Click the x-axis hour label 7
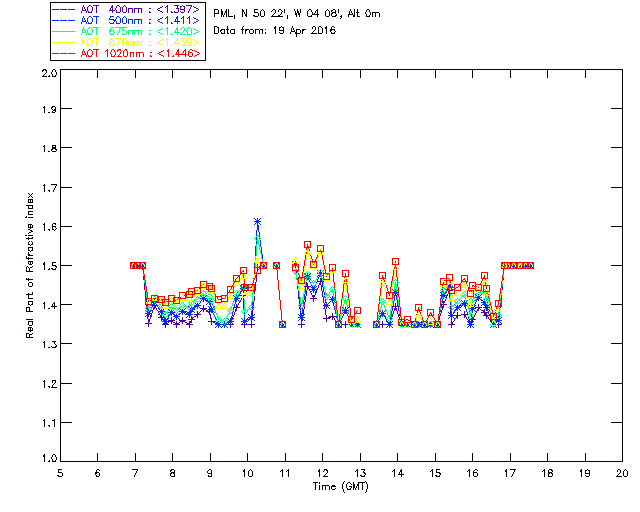Screen dimensions: 640x512 135,473
